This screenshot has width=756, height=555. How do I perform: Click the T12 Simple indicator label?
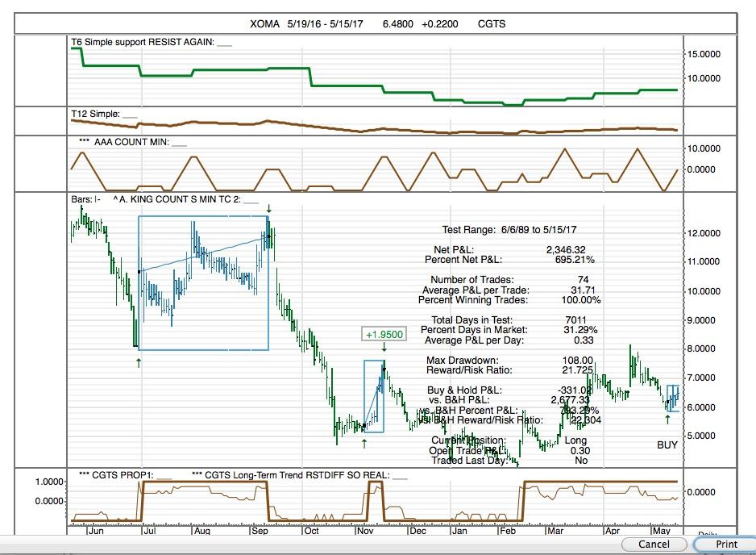95,114
